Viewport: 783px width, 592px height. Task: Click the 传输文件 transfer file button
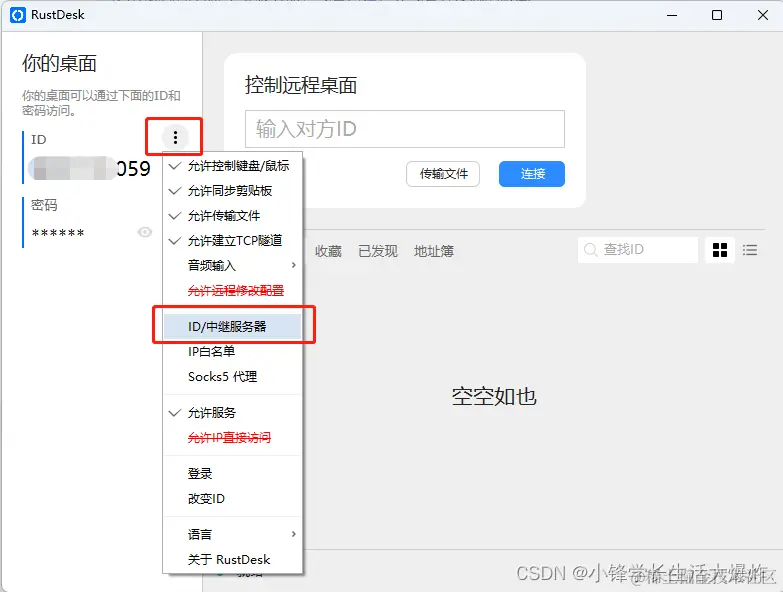[443, 174]
